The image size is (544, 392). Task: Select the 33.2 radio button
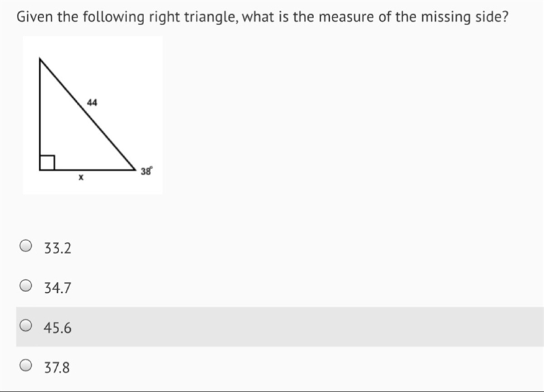[26, 246]
